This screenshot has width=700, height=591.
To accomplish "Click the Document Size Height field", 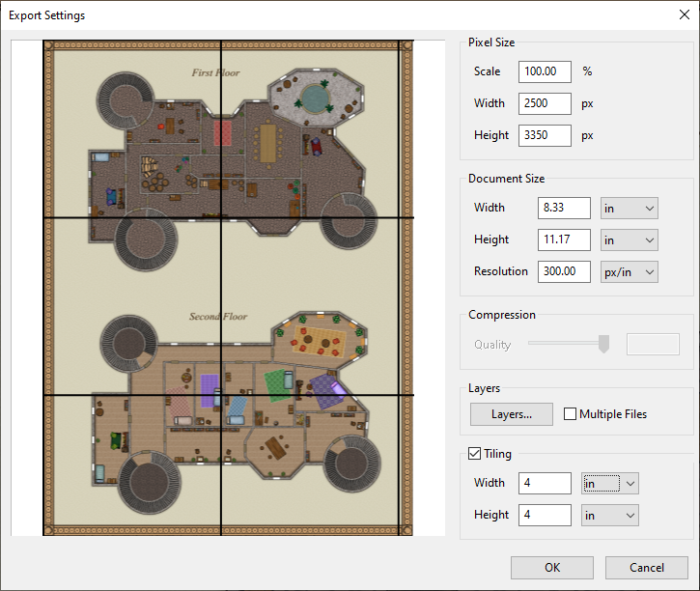I will pyautogui.click(x=564, y=239).
